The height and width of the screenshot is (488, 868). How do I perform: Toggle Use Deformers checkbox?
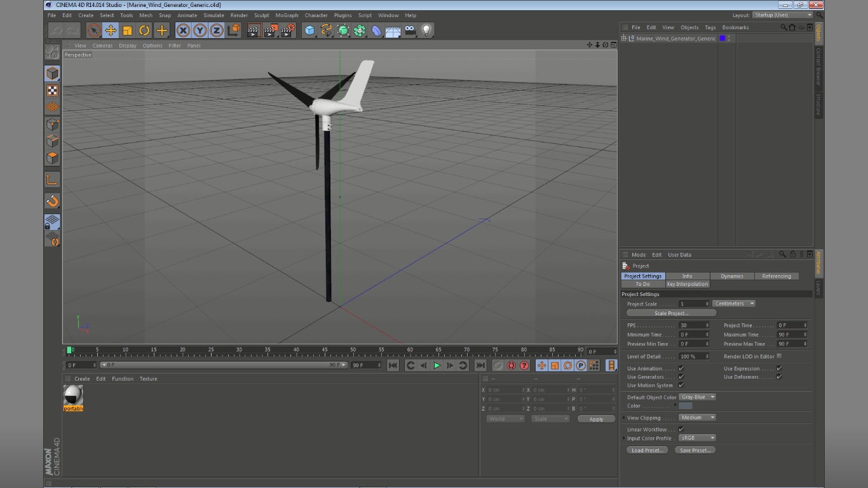779,377
